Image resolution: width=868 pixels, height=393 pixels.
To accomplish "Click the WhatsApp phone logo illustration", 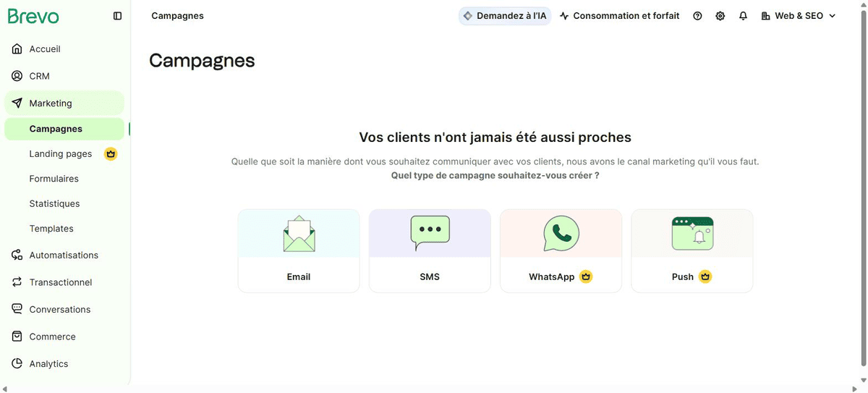I will pos(561,233).
